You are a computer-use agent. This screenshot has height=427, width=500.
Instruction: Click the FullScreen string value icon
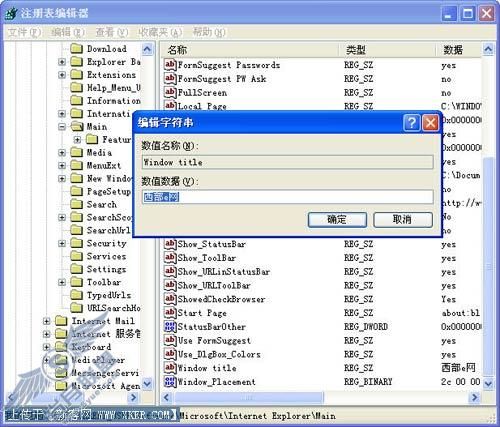tap(170, 92)
